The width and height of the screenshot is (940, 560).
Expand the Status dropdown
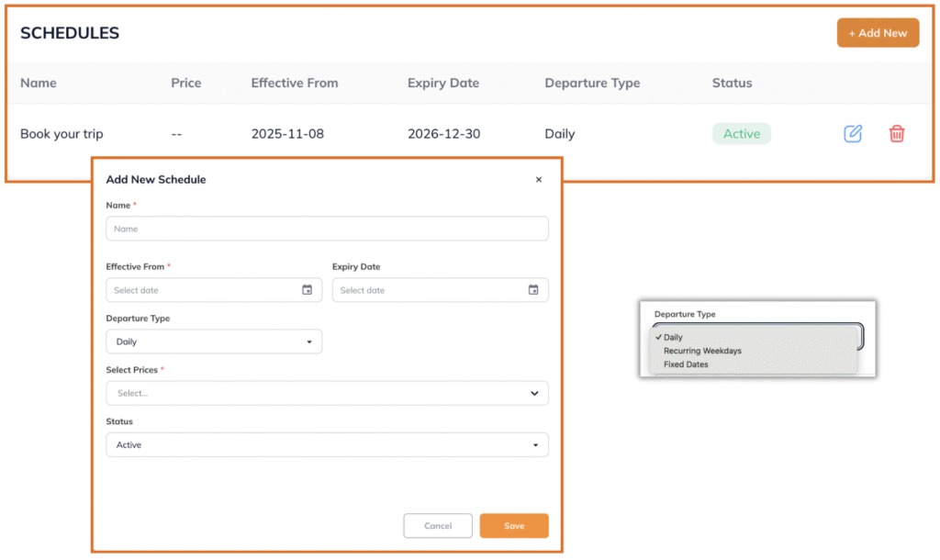(327, 445)
